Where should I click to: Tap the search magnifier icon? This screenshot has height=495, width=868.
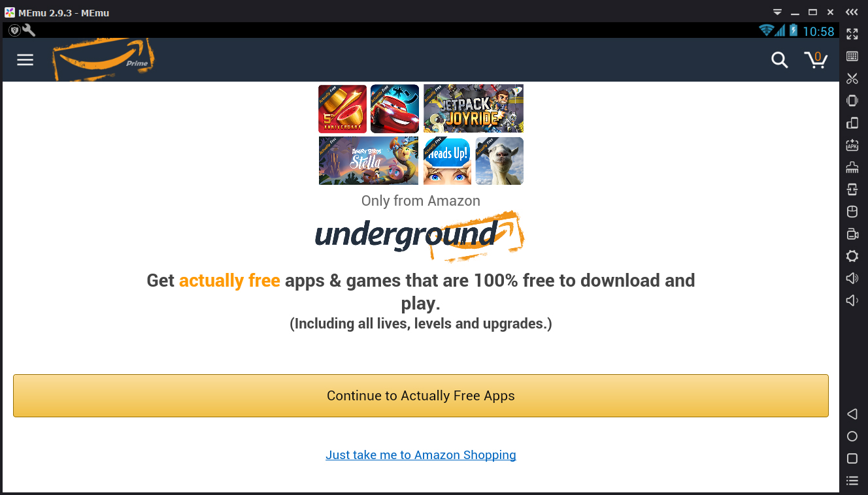pyautogui.click(x=779, y=60)
